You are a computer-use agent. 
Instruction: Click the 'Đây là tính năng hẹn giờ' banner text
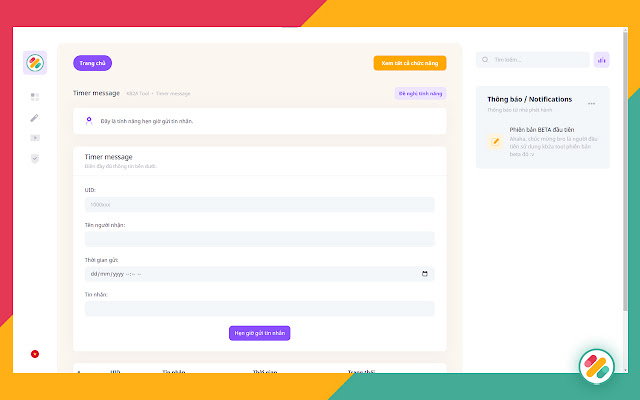click(147, 121)
